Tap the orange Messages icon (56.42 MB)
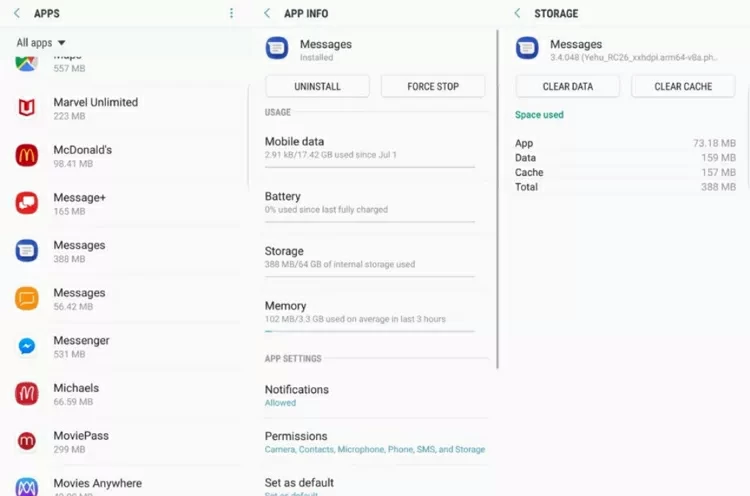 coord(27,298)
